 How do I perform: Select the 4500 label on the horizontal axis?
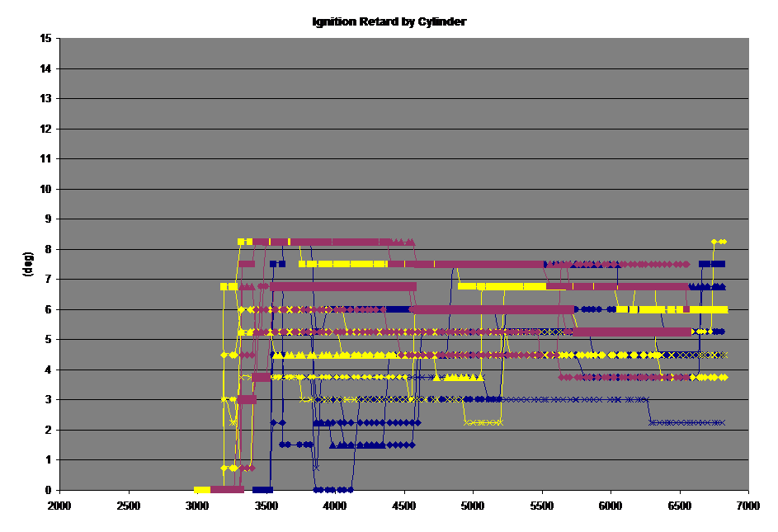pyautogui.click(x=404, y=504)
